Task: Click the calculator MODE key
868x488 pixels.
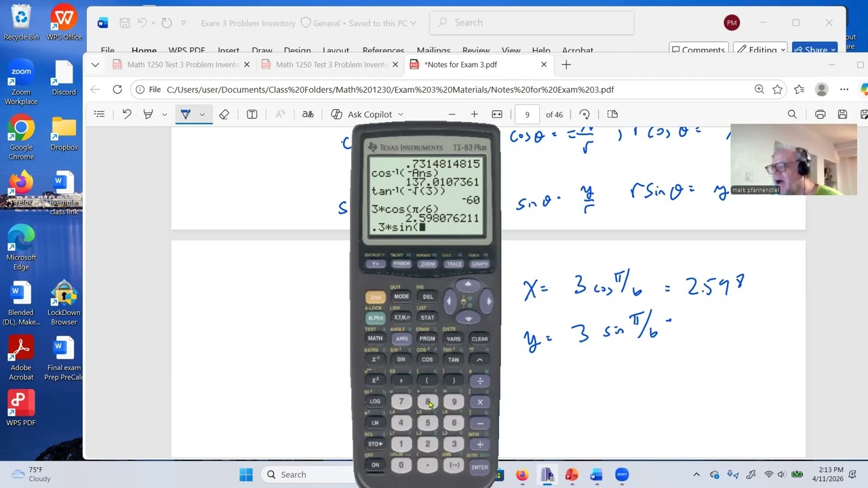Action: pyautogui.click(x=401, y=297)
